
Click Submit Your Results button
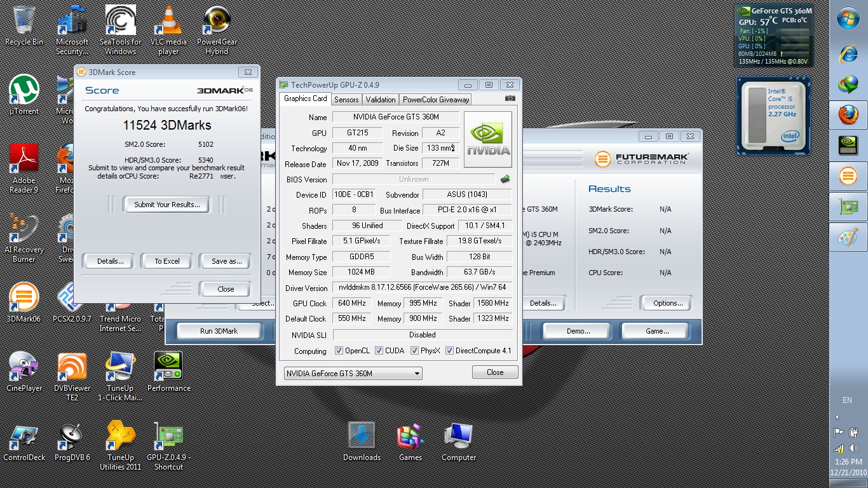pyautogui.click(x=167, y=205)
